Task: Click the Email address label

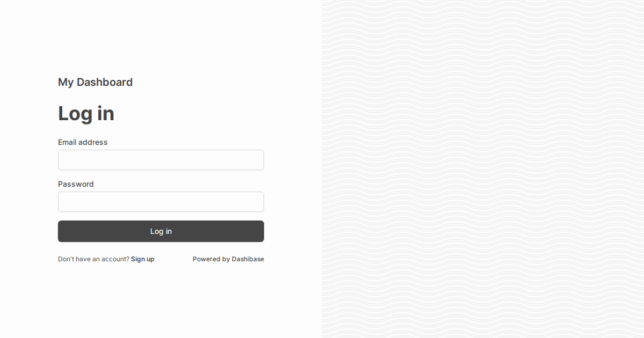Action: [x=83, y=142]
